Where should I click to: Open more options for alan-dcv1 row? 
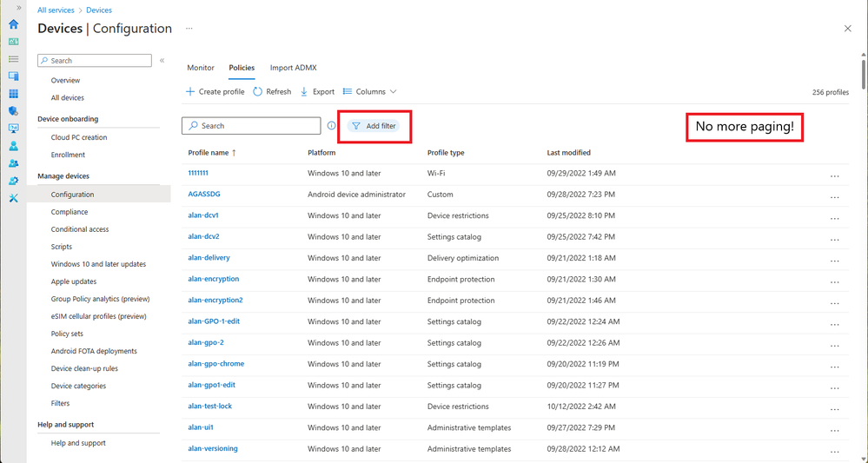(x=835, y=218)
